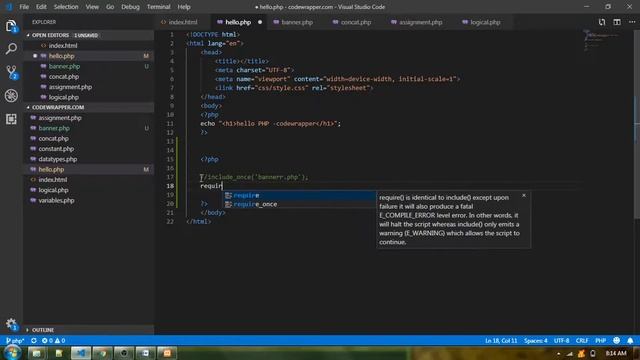Viewport: 640px width, 360px height.
Task: Click the unsaved dot on hello.php tab
Action: (260, 22)
